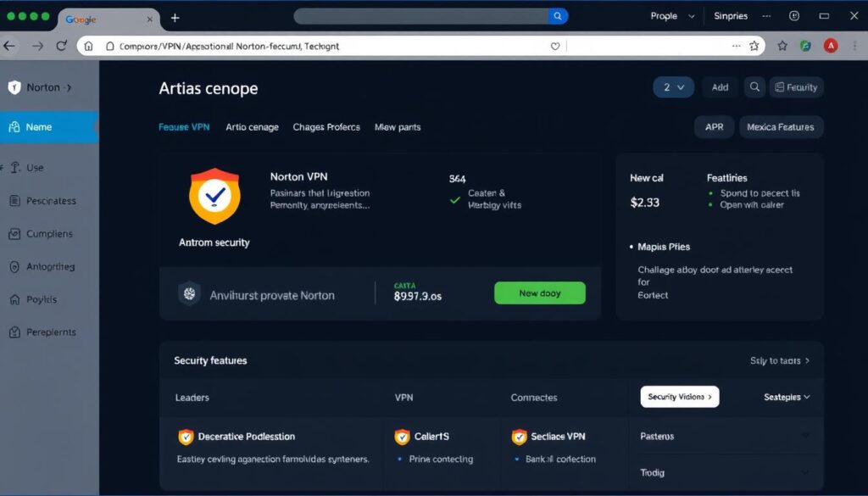Click the Connectes column header
The image size is (868, 496).
pyautogui.click(x=534, y=398)
